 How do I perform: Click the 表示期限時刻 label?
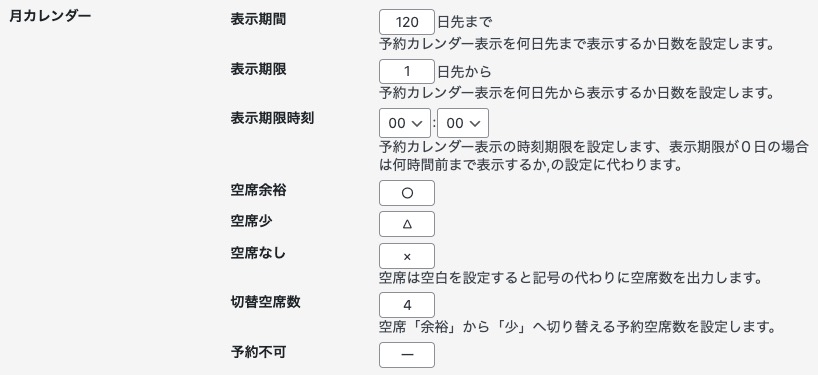272,118
